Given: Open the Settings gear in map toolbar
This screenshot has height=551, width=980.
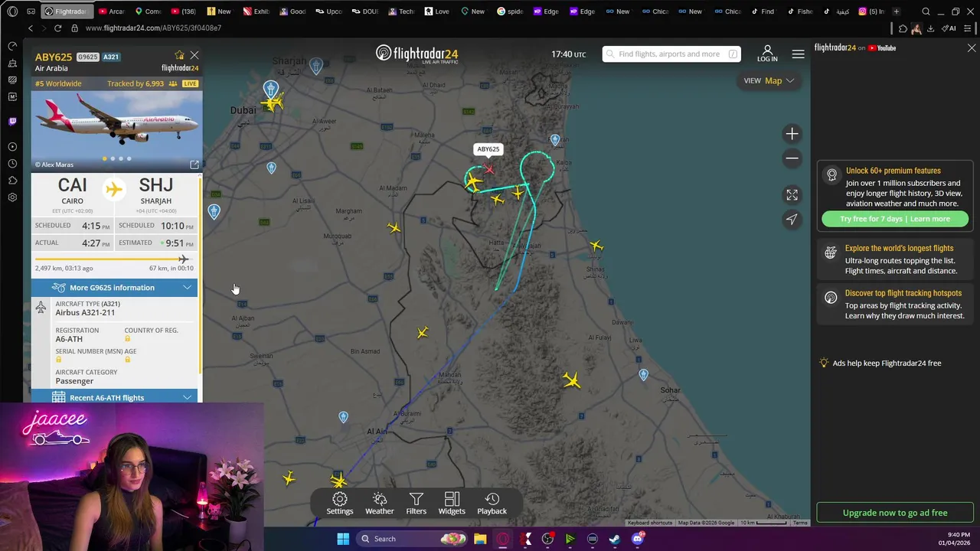Looking at the screenshot, I should pyautogui.click(x=340, y=504).
